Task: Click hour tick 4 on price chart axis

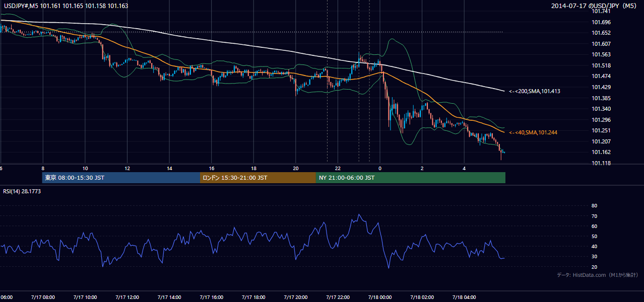Action: tap(465, 169)
